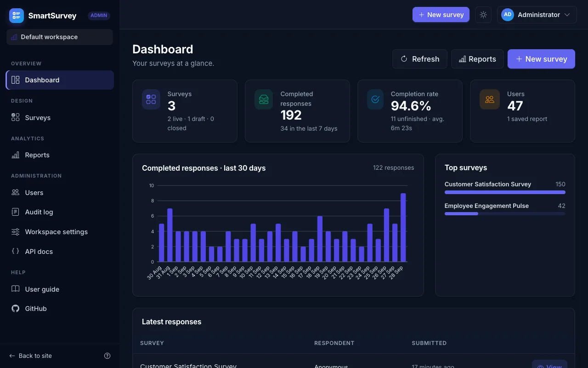Click the bar chart icon in Reports button

coord(463,59)
